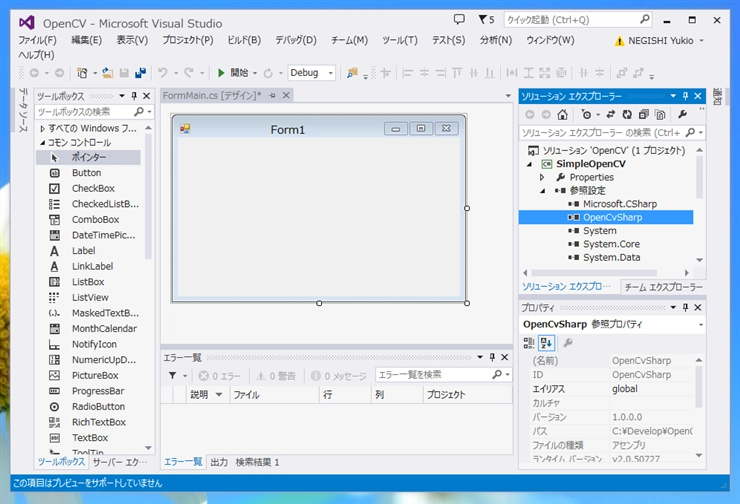Toggle the 0 エラー filter button
Viewport: 740px width, 504px height.
tap(220, 376)
